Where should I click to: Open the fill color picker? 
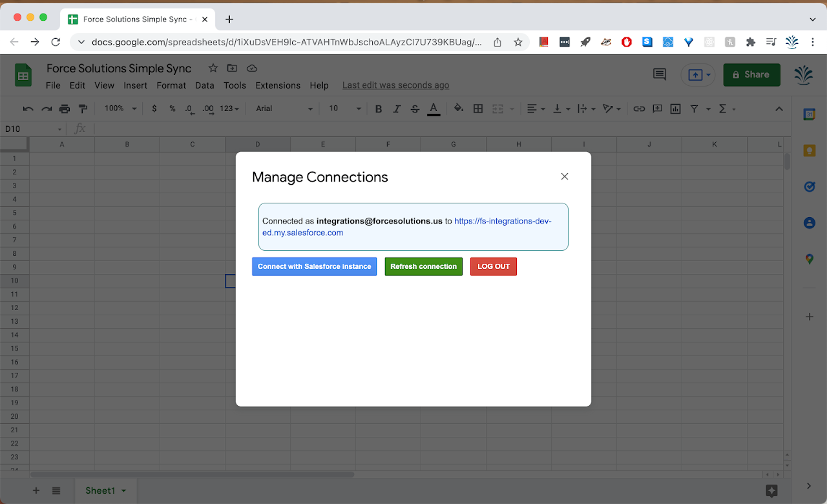(x=459, y=109)
